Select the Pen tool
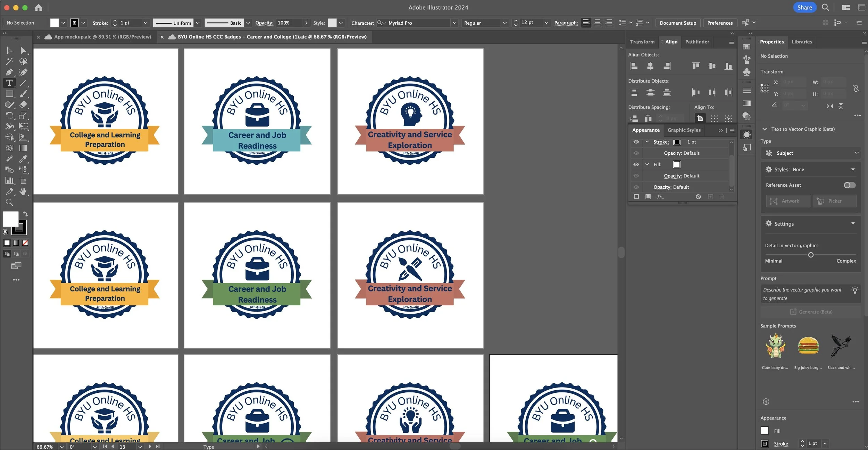 (x=9, y=72)
